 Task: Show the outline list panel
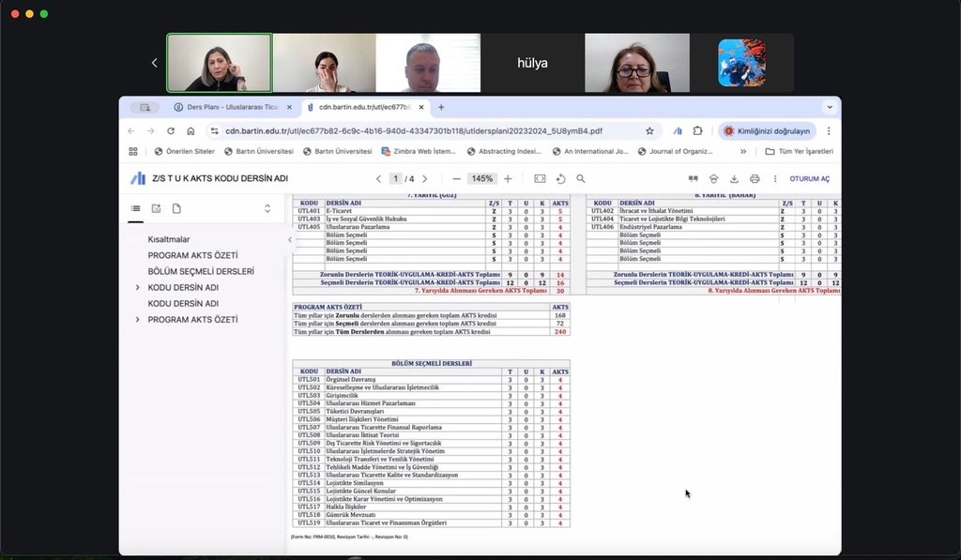coord(135,208)
